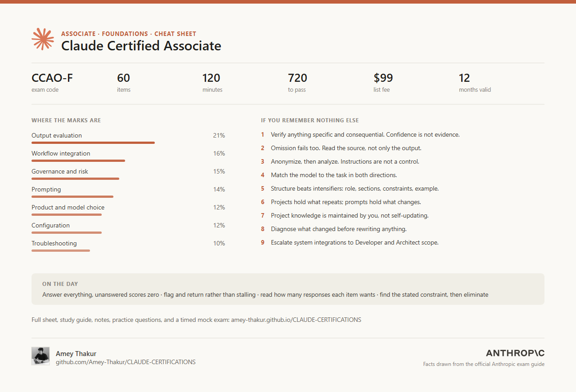Click the Claude Certified Associate title

click(x=141, y=46)
